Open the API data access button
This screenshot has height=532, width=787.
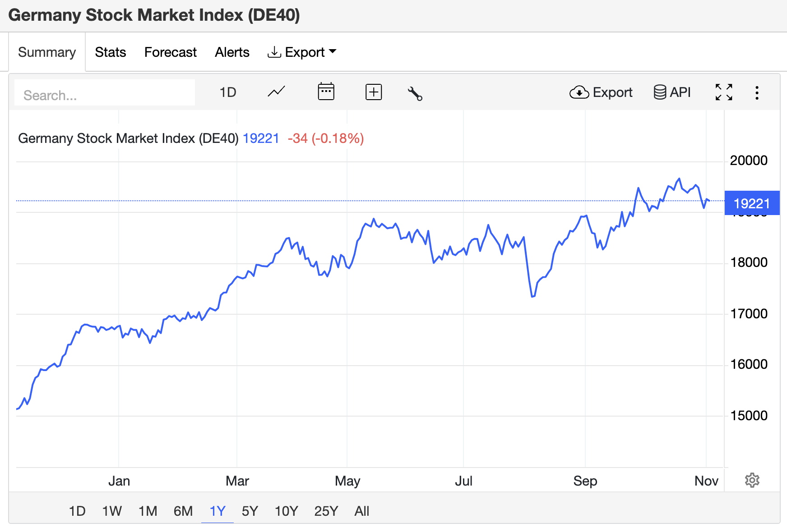pos(672,92)
